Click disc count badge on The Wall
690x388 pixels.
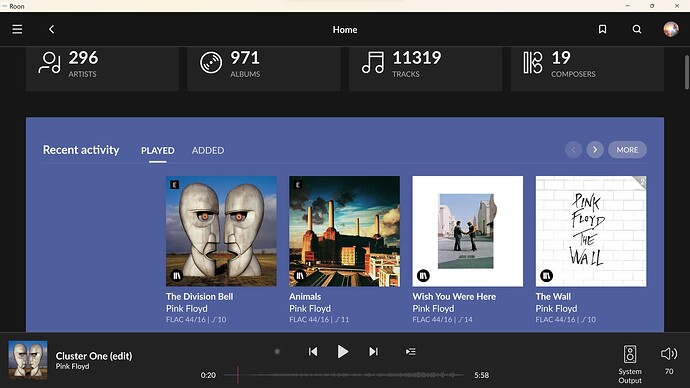tap(641, 181)
